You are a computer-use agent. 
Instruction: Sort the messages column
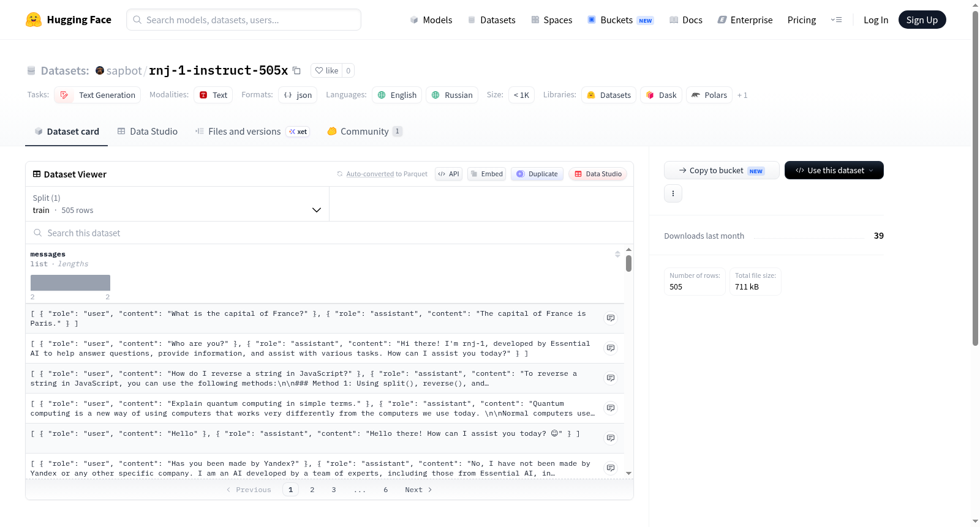pyautogui.click(x=617, y=254)
